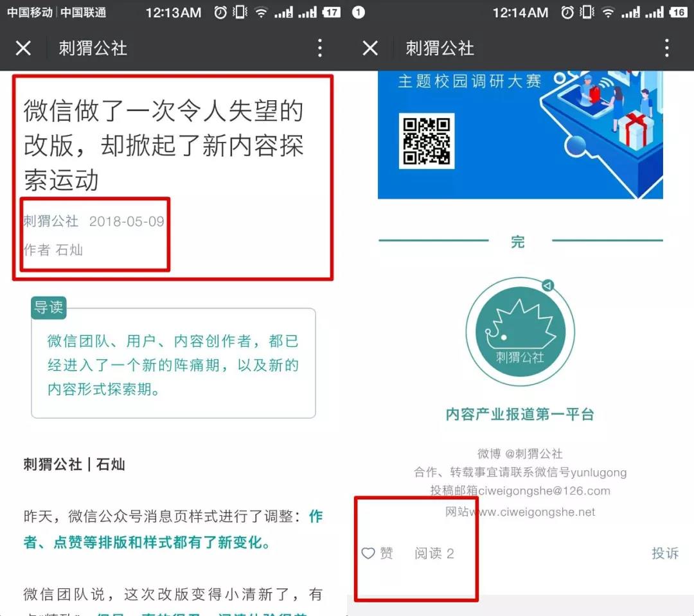Tap the alarm clock icon next to 12:13AM

coord(220,13)
